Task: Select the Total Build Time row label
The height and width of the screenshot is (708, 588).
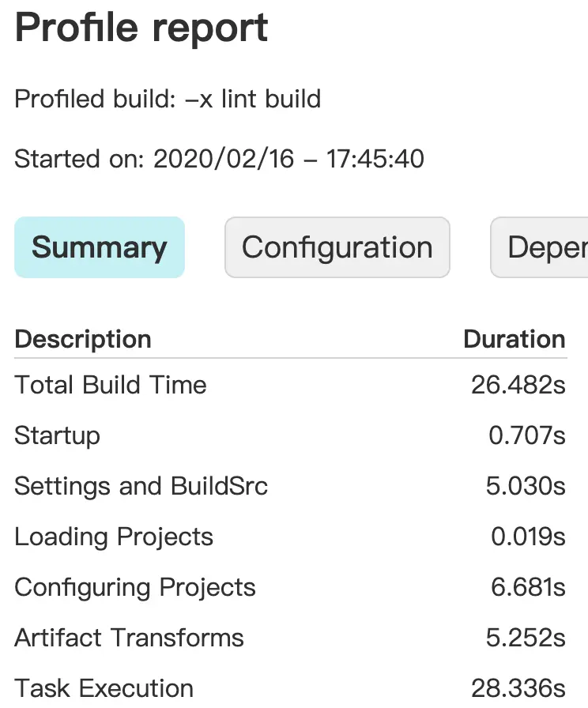Action: coord(111,385)
